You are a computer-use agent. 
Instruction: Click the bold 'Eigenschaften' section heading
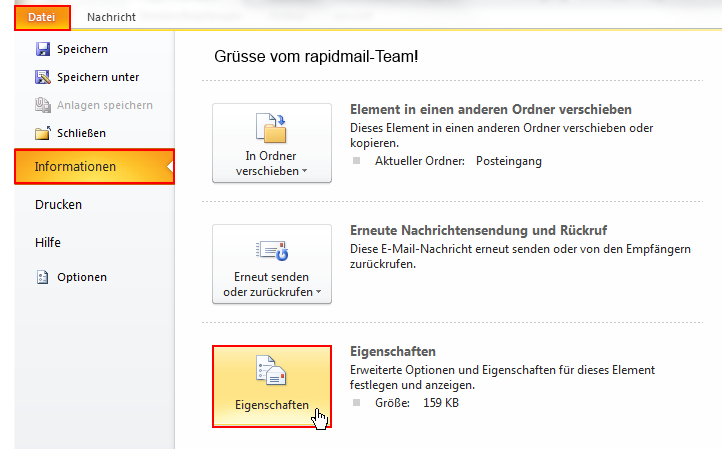pyautogui.click(x=393, y=351)
